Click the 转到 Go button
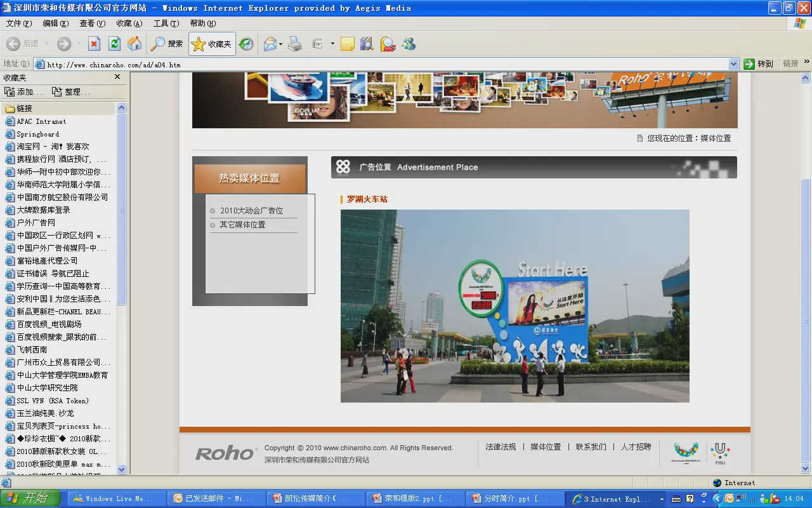 759,63
